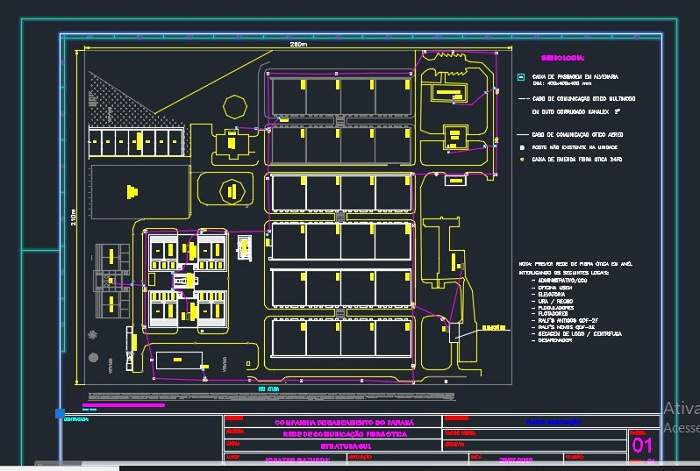Select the REDE DE COMUNICAÇÃO FIBRA ÓTICA text
The image size is (700, 471).
pyautogui.click(x=342, y=433)
